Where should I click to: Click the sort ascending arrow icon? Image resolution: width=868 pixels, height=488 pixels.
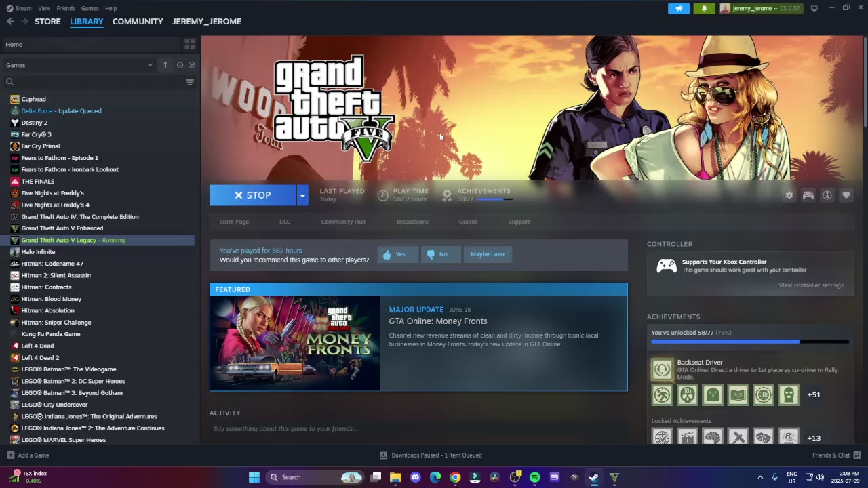point(165,65)
